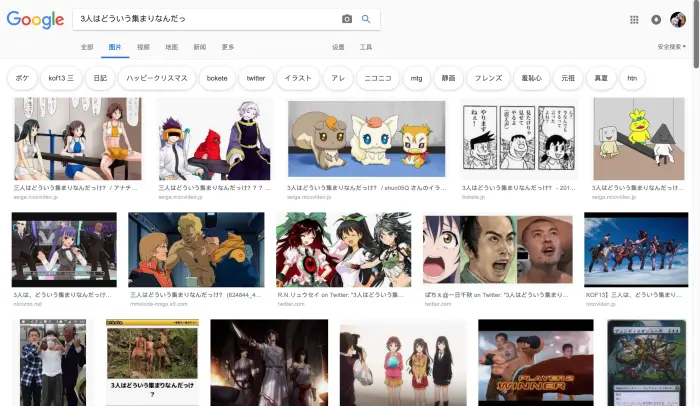
Task: Open the Google apps grid icon
Action: [x=634, y=20]
